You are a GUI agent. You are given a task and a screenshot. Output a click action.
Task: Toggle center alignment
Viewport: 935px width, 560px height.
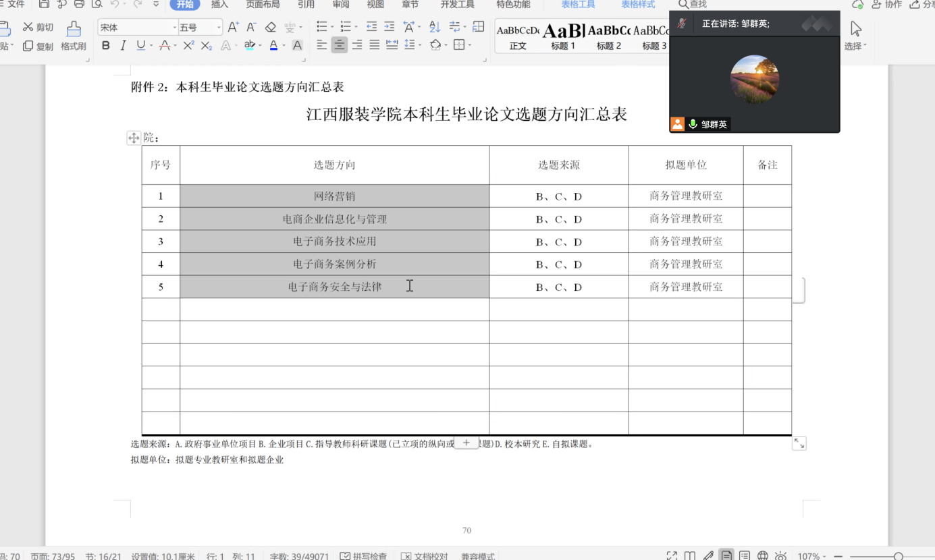(x=339, y=45)
